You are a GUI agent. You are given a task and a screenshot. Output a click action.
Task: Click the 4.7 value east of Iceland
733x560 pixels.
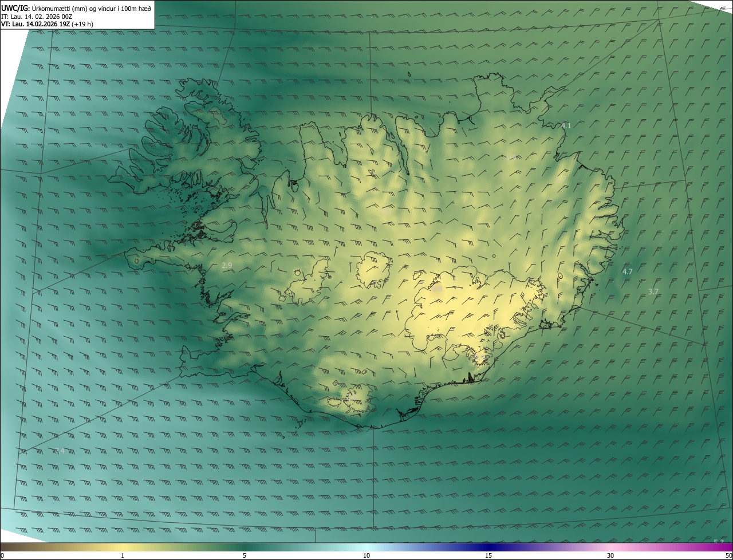[x=628, y=271]
